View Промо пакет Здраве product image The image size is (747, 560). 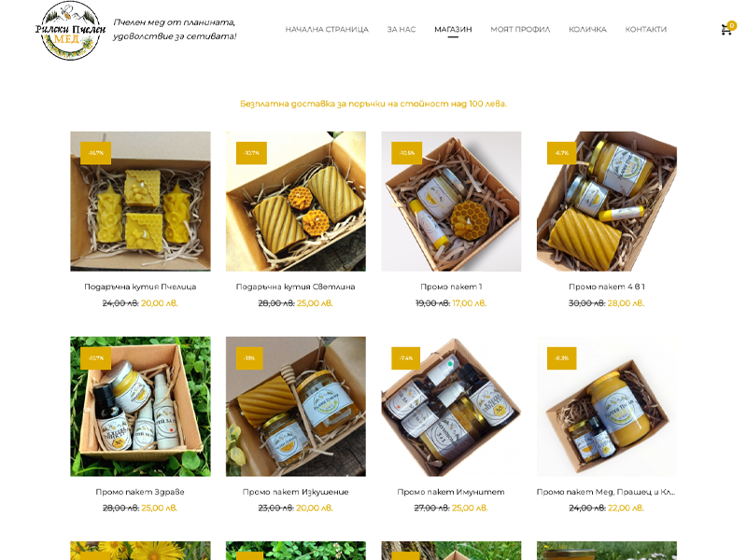(140, 407)
